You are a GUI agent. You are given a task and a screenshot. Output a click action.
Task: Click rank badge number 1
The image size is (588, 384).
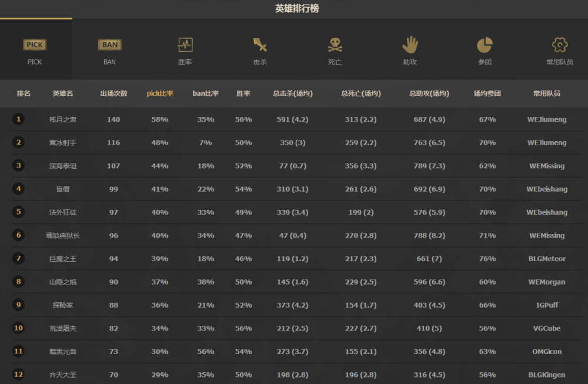[x=18, y=119]
